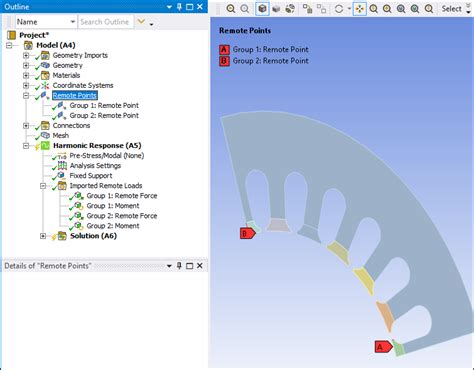Select the Geometry tree item
The width and height of the screenshot is (474, 370).
pos(67,65)
